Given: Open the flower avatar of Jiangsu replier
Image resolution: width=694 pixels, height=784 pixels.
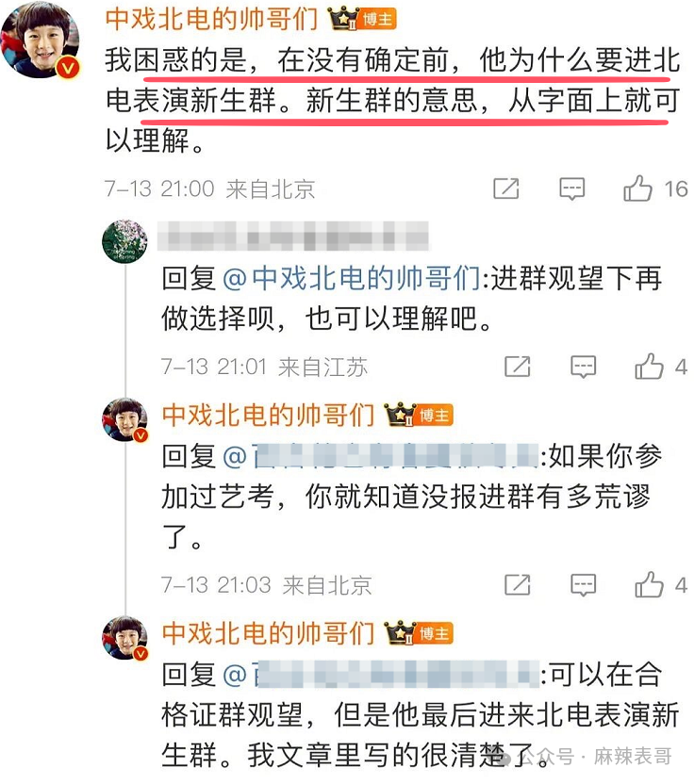Looking at the screenshot, I should point(124,241).
